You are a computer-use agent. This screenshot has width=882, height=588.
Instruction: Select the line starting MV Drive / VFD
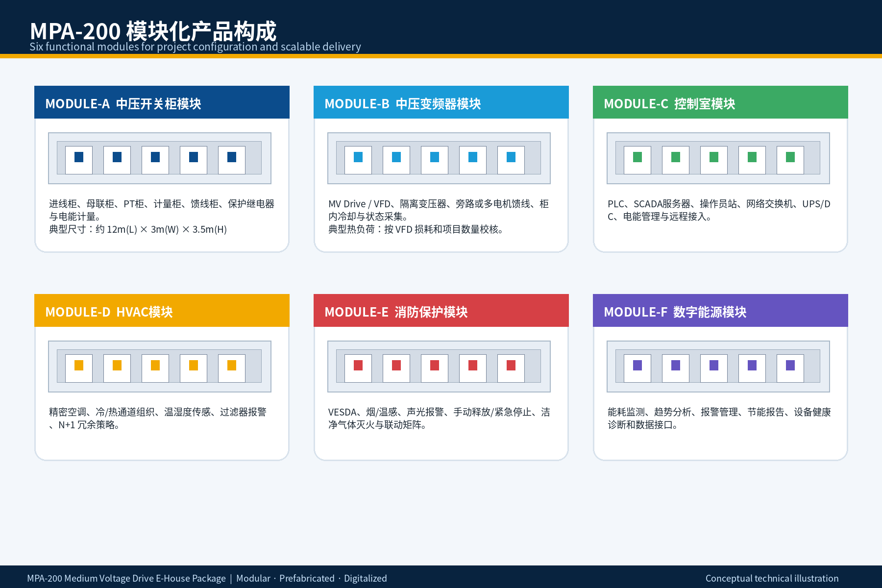click(439, 204)
